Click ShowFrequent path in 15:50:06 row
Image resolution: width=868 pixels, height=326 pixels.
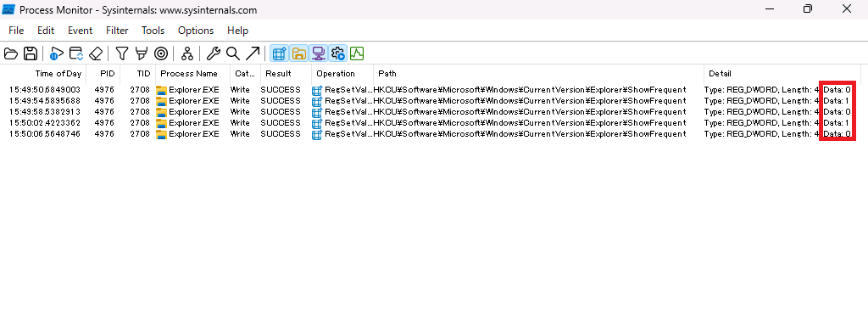(x=530, y=134)
